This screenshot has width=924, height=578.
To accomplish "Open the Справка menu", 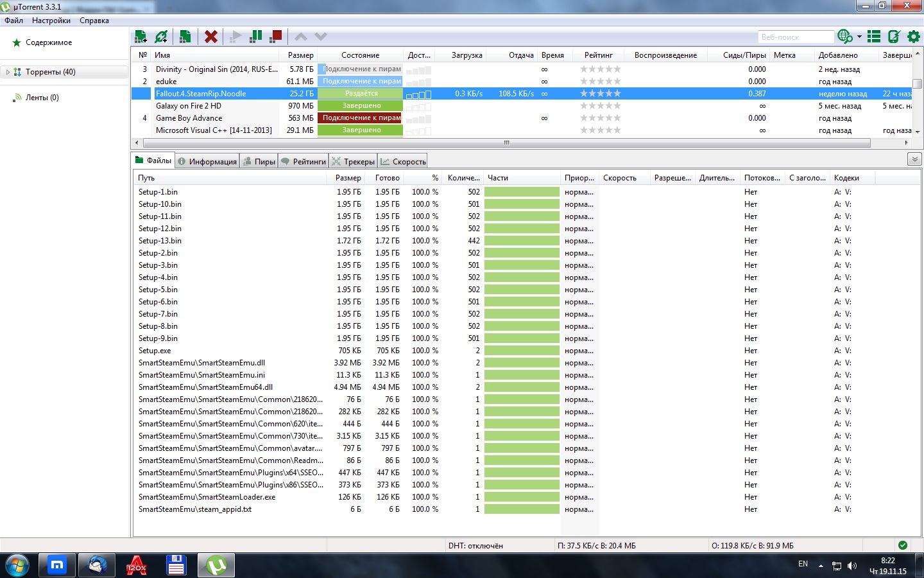I will [x=94, y=21].
